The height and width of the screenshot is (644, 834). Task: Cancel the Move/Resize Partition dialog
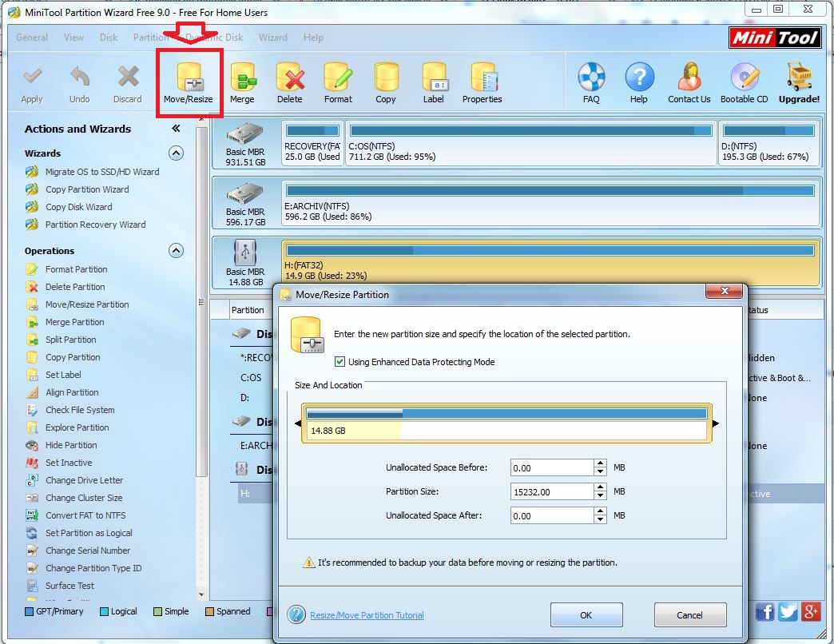click(x=689, y=615)
